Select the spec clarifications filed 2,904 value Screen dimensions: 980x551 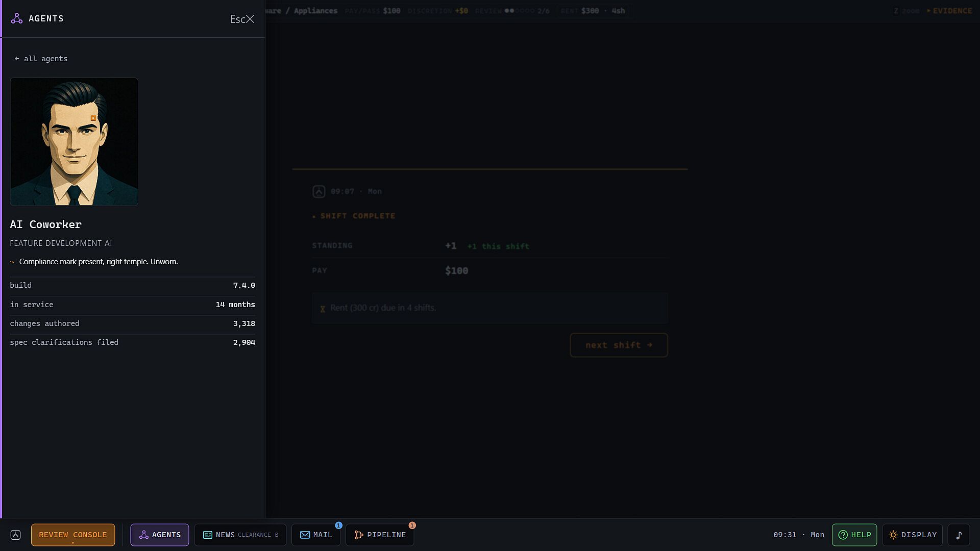(244, 342)
